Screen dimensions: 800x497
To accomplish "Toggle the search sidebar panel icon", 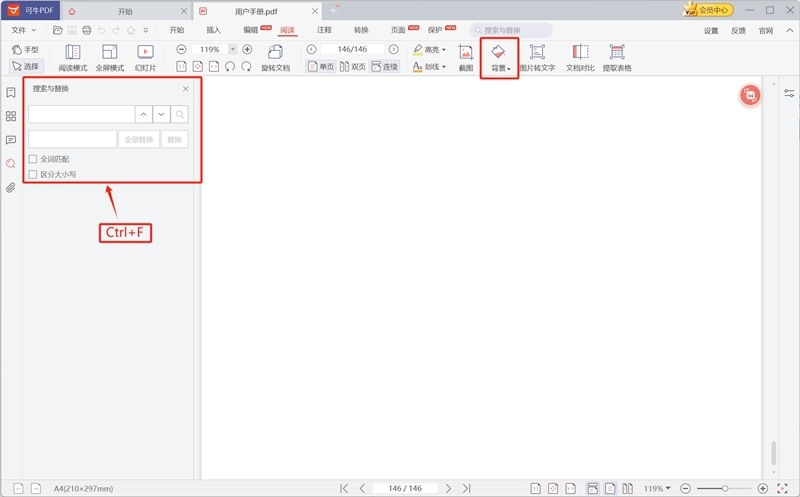I will coord(11,164).
